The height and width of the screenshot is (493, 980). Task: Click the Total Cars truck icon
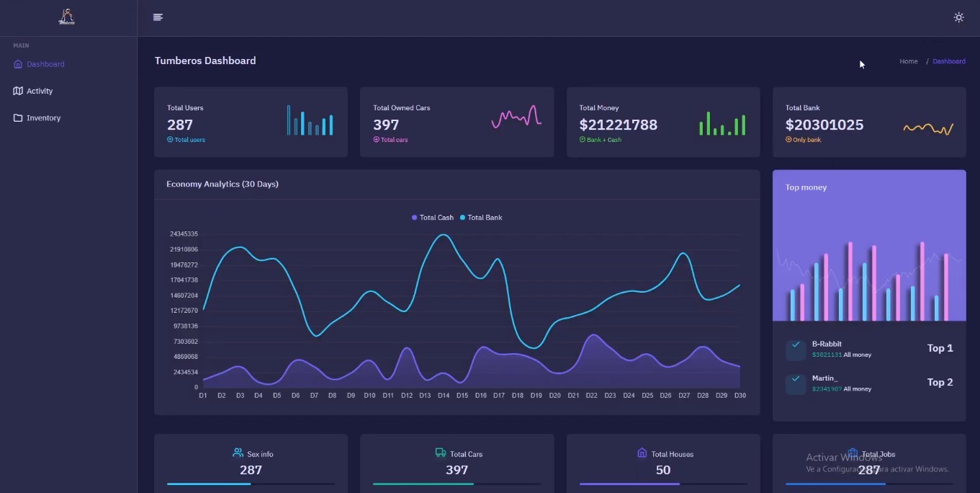point(441,453)
